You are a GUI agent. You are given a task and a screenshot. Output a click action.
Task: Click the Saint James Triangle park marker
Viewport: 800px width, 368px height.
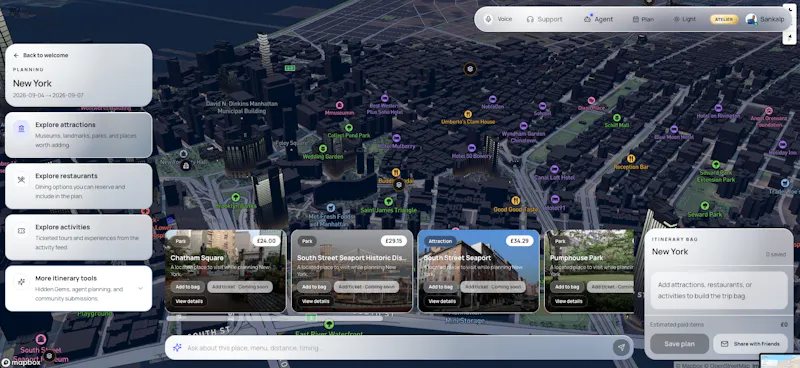click(388, 202)
